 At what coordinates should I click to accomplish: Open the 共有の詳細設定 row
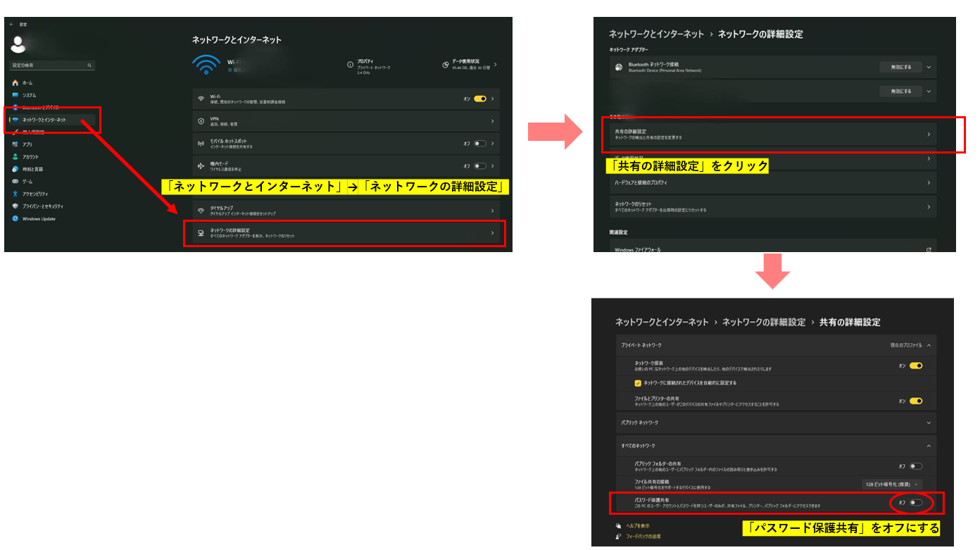pyautogui.click(x=773, y=134)
